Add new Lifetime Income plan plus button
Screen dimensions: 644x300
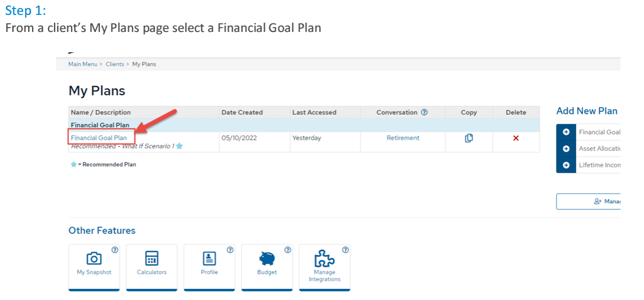pyautogui.click(x=566, y=165)
